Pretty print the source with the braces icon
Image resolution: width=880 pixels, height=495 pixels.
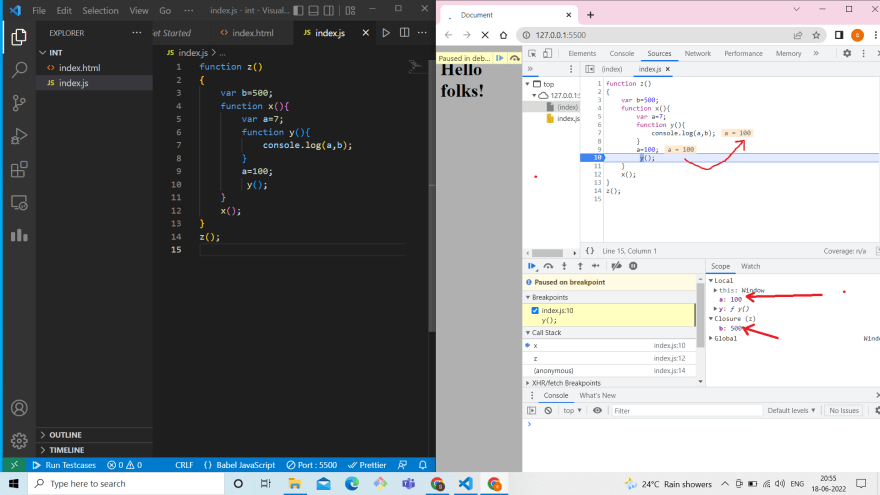pos(590,251)
